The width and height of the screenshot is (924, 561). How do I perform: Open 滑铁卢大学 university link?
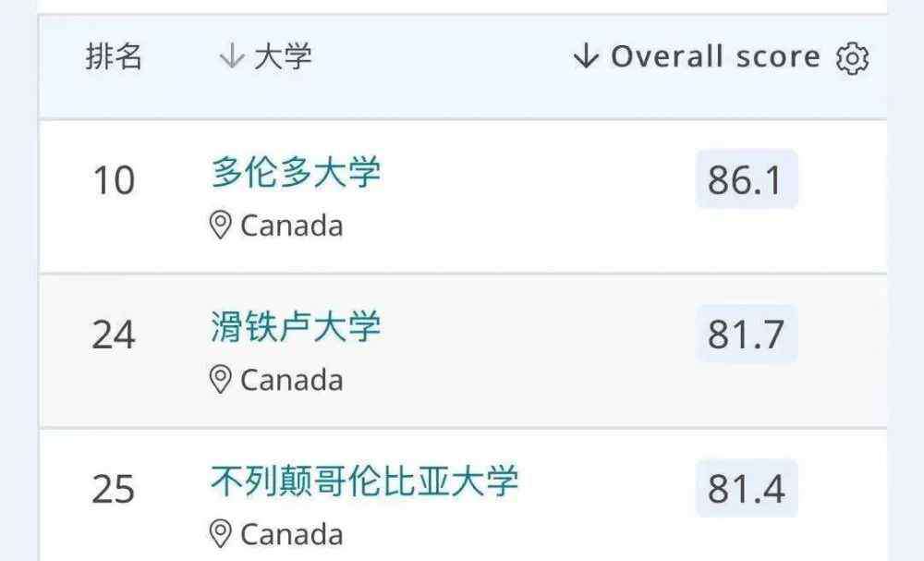[x=296, y=326]
